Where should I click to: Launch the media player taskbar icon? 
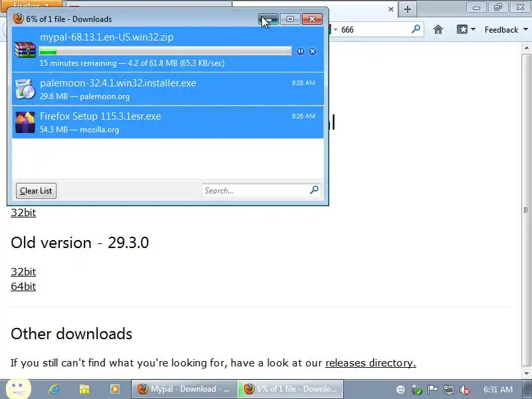(114, 389)
